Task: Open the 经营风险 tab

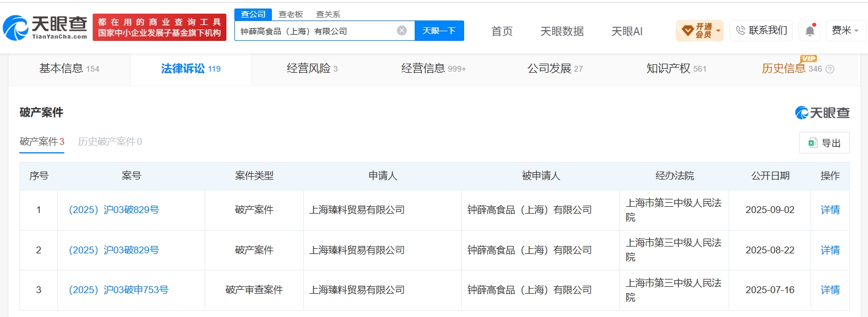Action: 312,69
